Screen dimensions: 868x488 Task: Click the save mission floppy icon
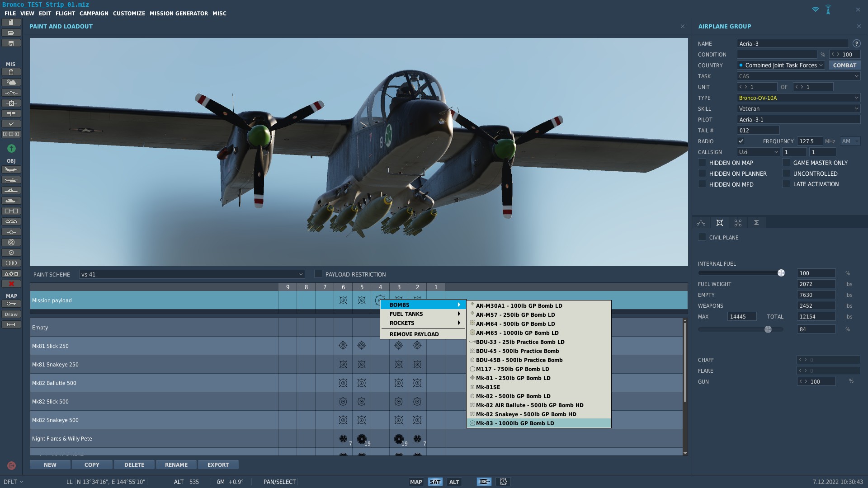11,43
